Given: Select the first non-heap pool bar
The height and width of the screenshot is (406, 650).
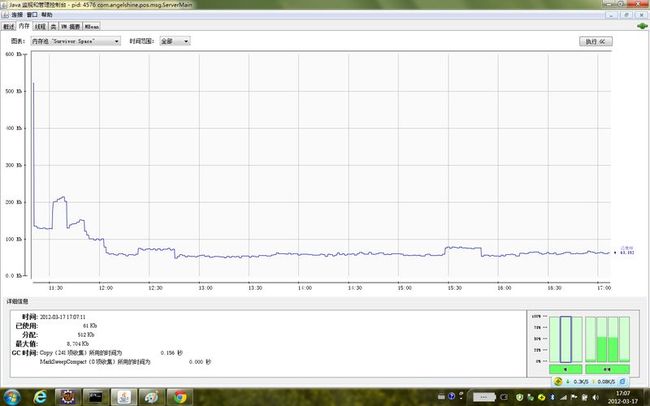Looking at the screenshot, I should (591, 340).
